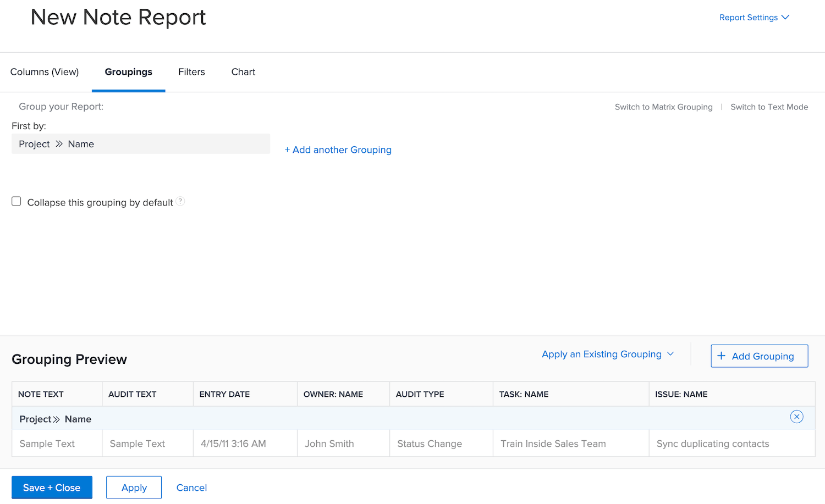This screenshot has width=825, height=504.
Task: Switch to Text Mode
Action: click(769, 107)
